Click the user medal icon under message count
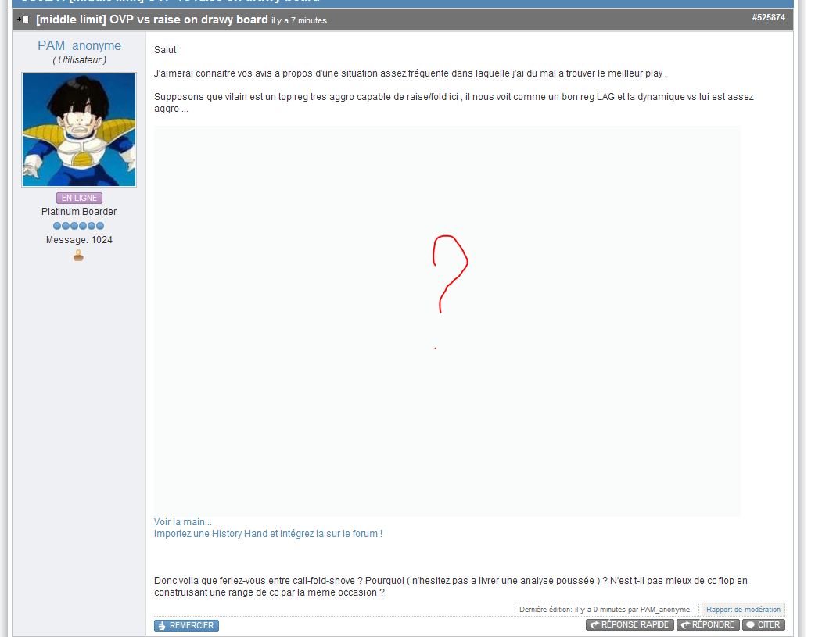Viewport: 840px width, 637px height. coord(78,256)
